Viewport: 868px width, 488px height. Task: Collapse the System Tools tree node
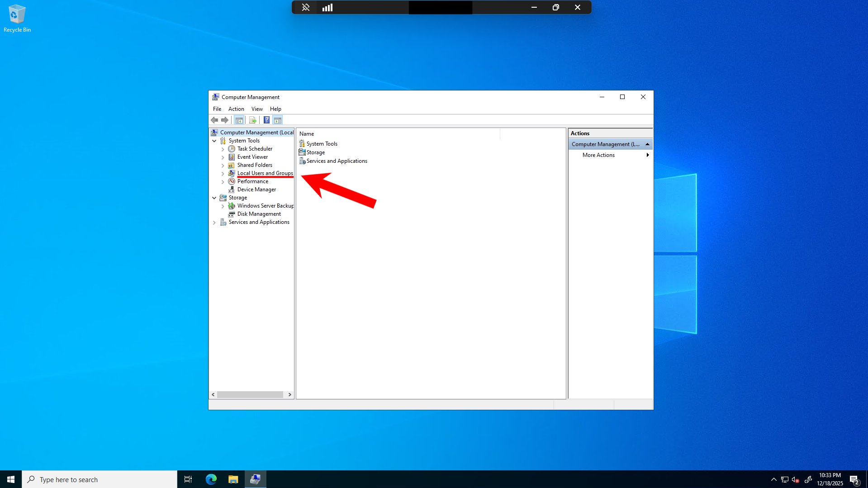pos(214,141)
